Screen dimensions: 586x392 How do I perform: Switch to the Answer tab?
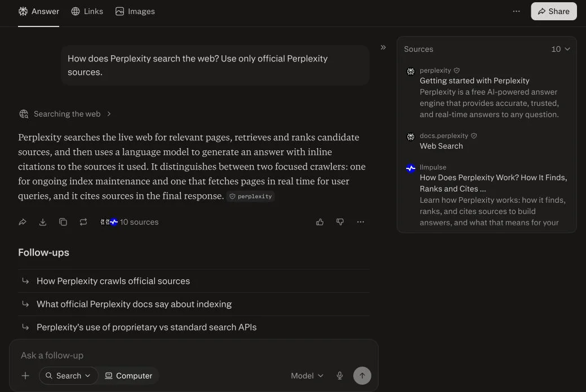pos(38,12)
